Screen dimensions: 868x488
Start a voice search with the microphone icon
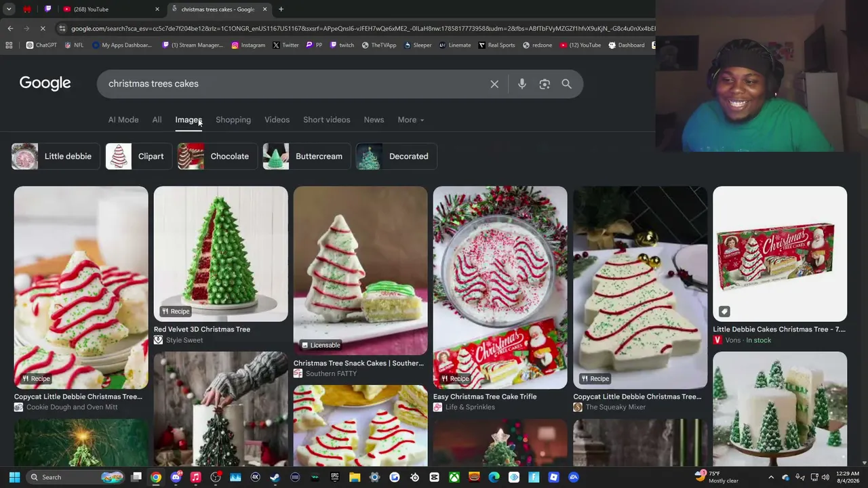521,84
